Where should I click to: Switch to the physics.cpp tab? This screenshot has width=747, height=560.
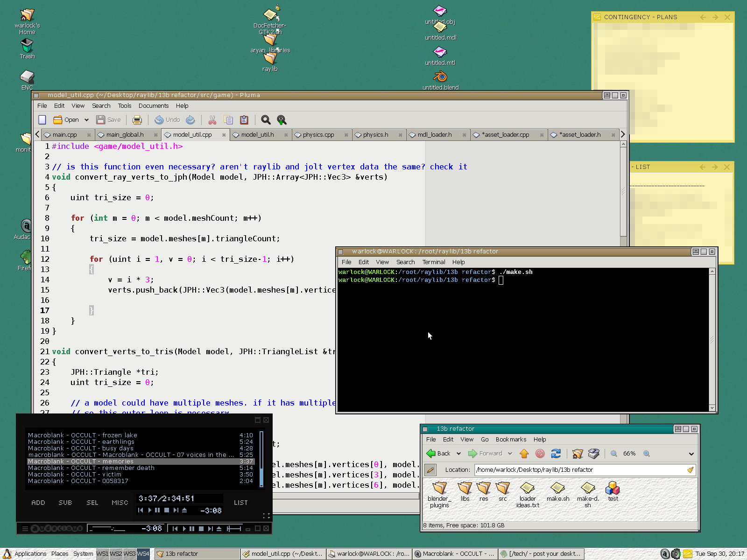[318, 135]
